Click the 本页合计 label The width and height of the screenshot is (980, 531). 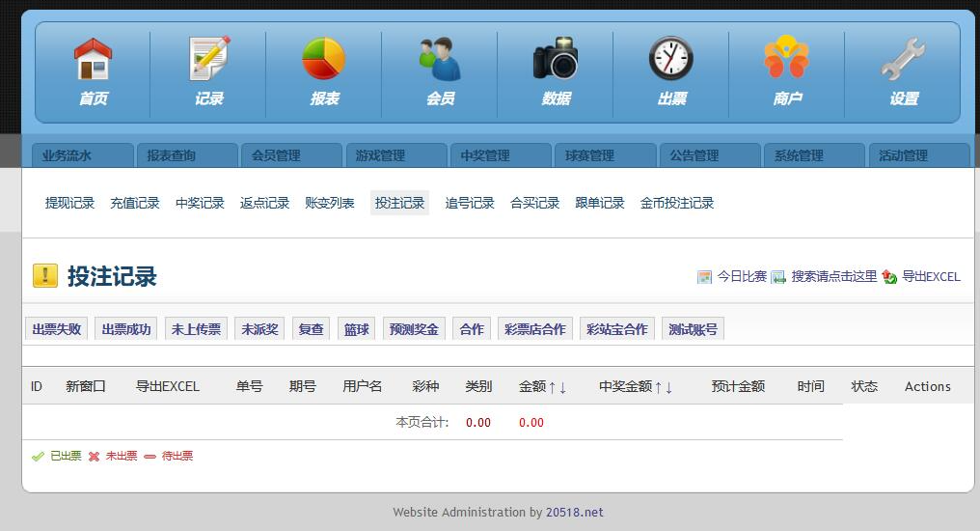(x=422, y=422)
